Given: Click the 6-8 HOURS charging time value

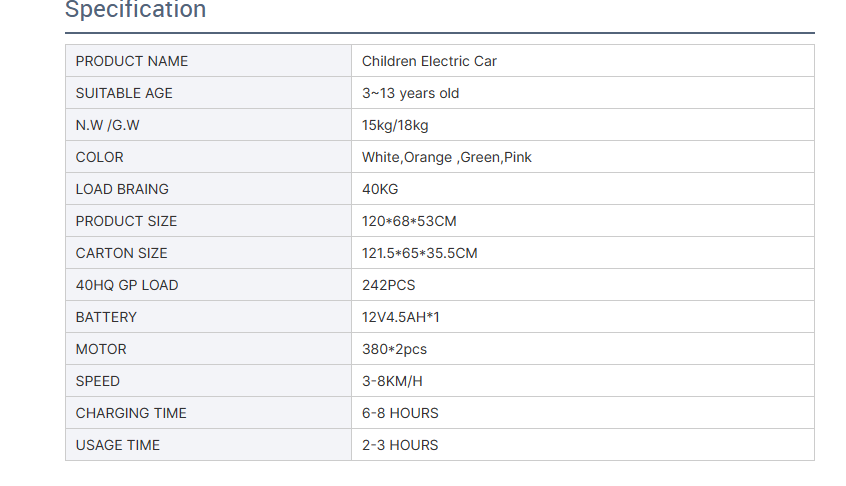Looking at the screenshot, I should [400, 413].
